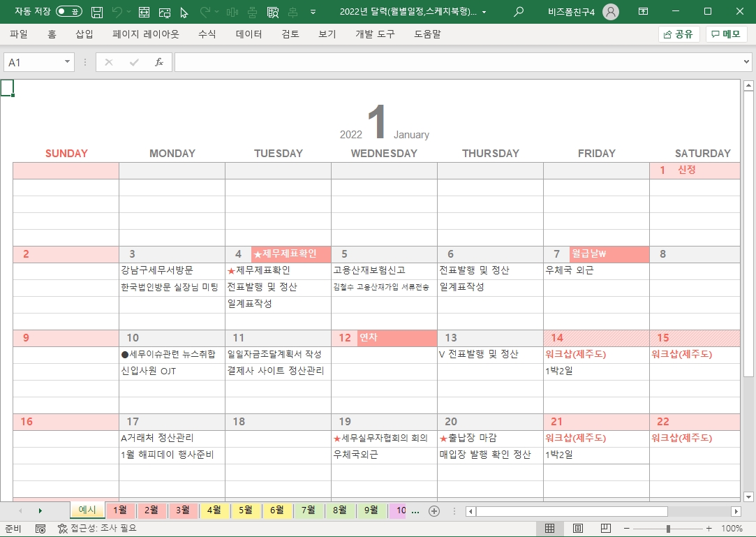This screenshot has height=537, width=756.
Task: Select the 4월 sheet tab
Action: click(214, 510)
